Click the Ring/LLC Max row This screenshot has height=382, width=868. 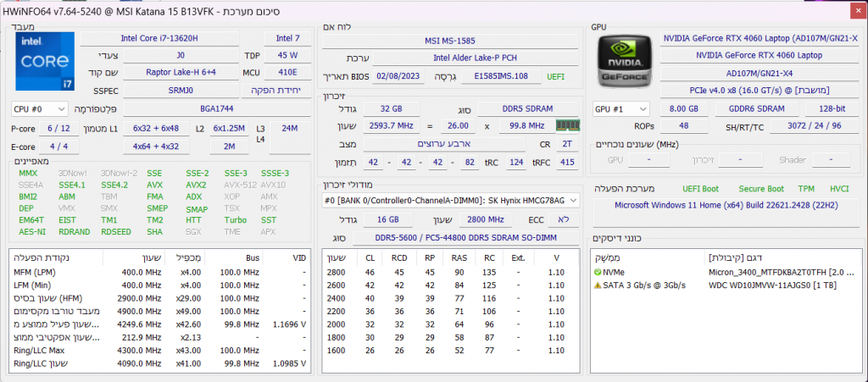coord(159,351)
